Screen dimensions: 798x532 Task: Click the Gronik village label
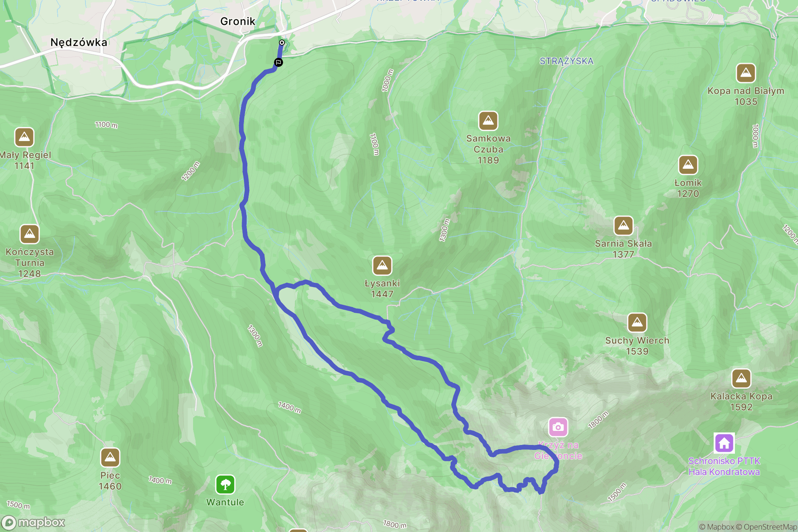tap(238, 21)
